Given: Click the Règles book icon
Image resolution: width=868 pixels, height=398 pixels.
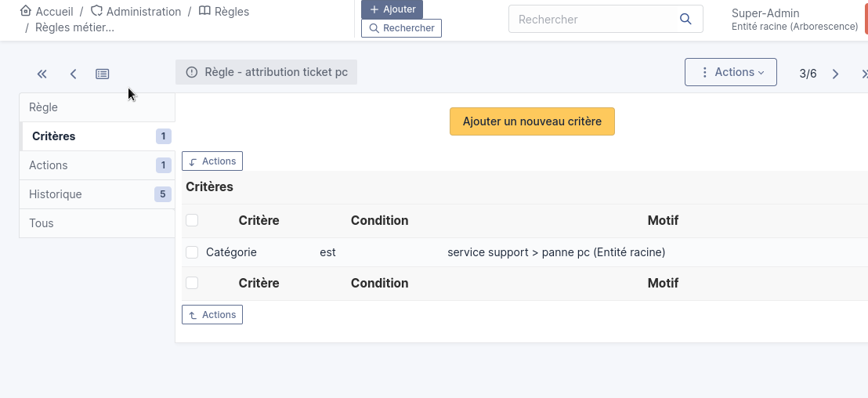Looking at the screenshot, I should click(204, 11).
